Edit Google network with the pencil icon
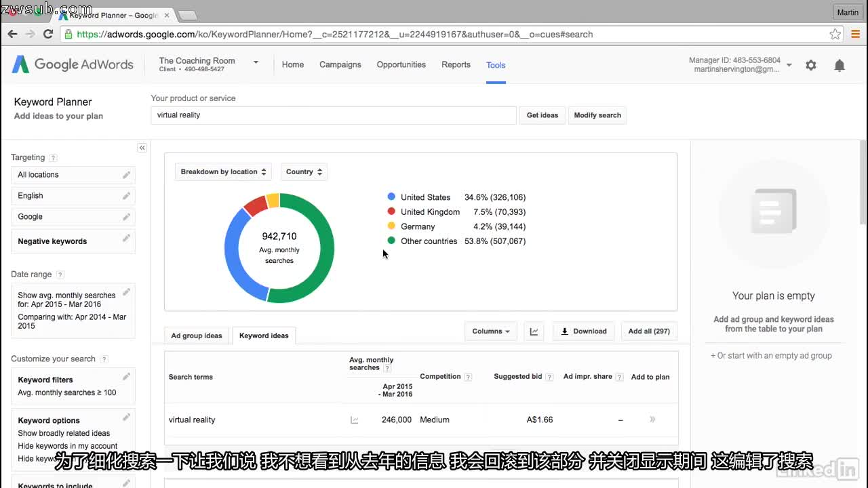This screenshot has height=488, width=868. 126,217
